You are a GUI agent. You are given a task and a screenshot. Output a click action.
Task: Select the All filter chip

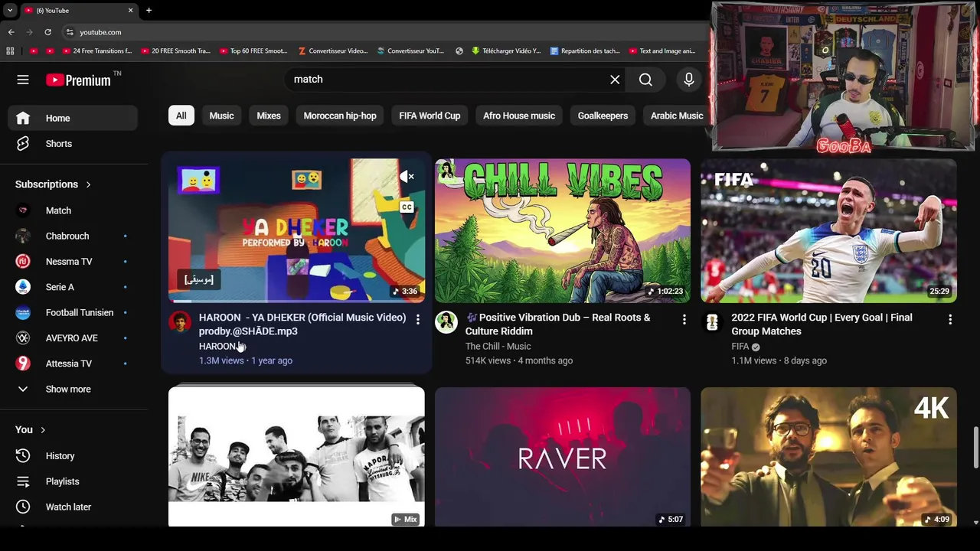pos(181,116)
